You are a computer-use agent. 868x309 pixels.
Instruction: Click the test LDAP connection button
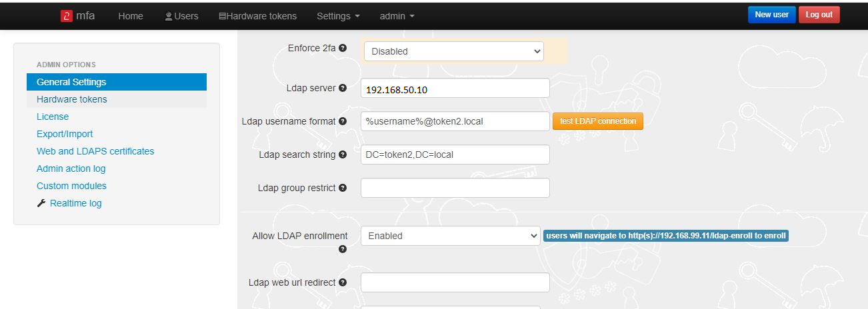(598, 121)
